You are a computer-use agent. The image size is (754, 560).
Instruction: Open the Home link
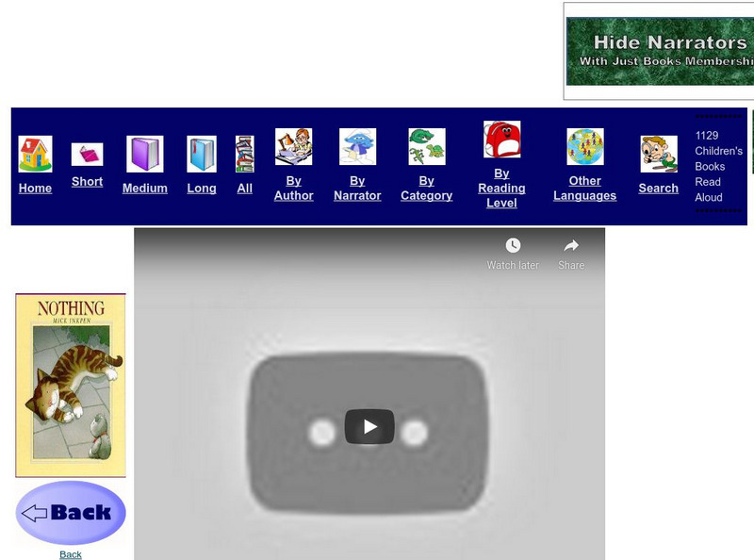click(x=35, y=189)
